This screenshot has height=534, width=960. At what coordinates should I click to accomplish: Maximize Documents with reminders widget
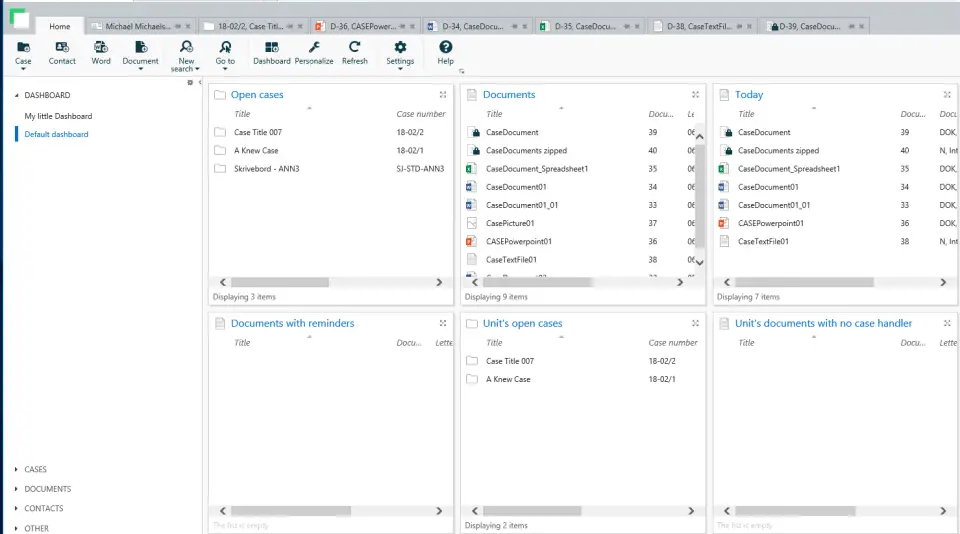(x=443, y=323)
